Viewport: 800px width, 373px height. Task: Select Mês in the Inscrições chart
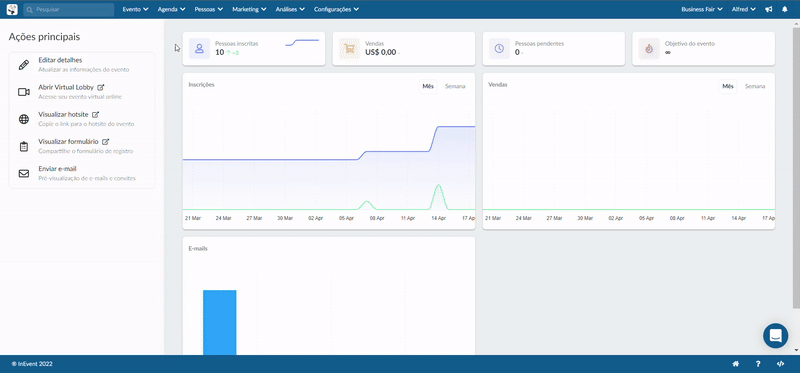(x=428, y=86)
